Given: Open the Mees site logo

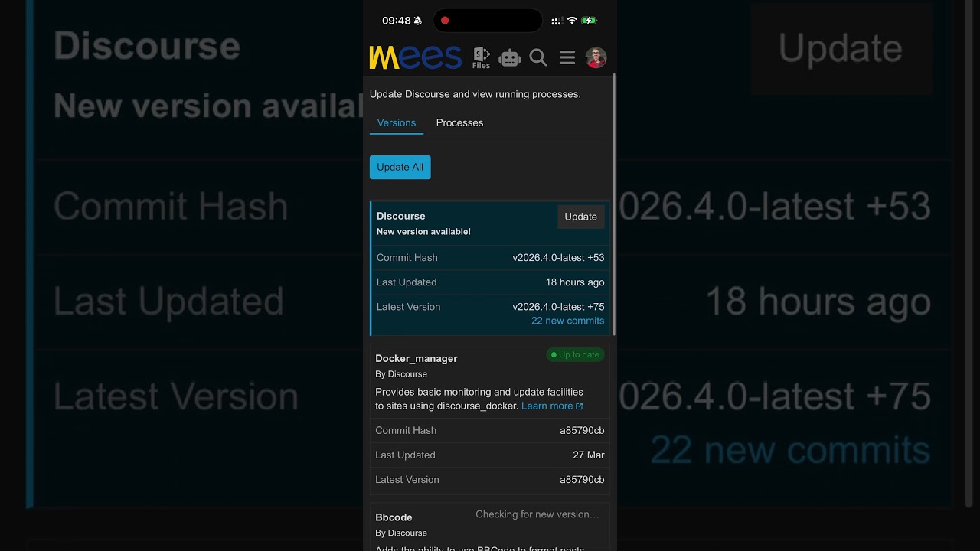Looking at the screenshot, I should (415, 57).
